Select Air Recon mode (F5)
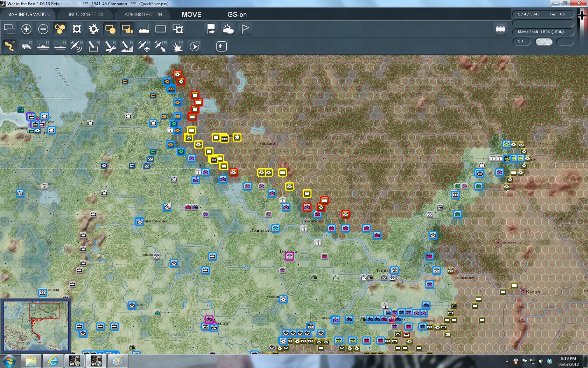Screen dimensions: 588x368 (x=77, y=46)
